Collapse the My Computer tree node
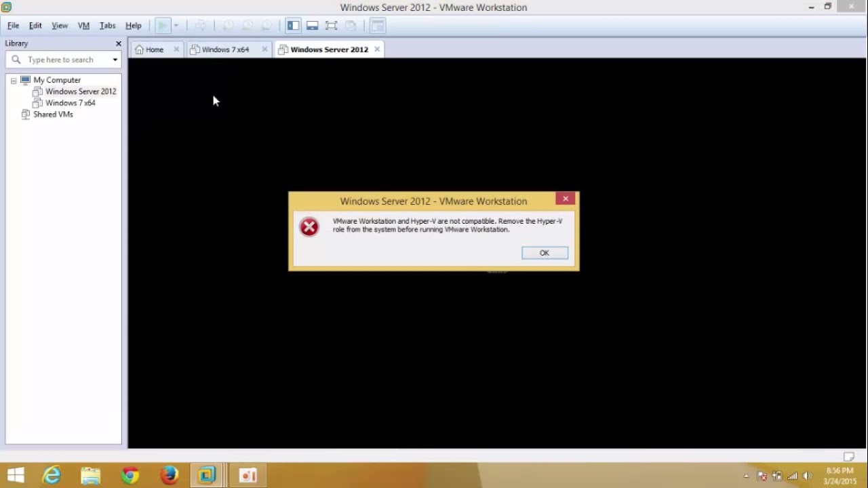This screenshot has height=488, width=868. pyautogui.click(x=13, y=81)
